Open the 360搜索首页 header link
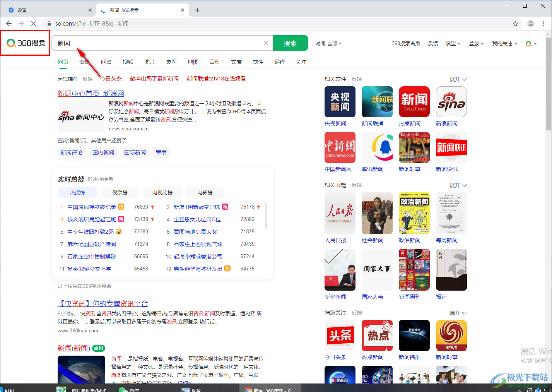Screen dimensions: 552x392 pyautogui.click(x=406, y=43)
